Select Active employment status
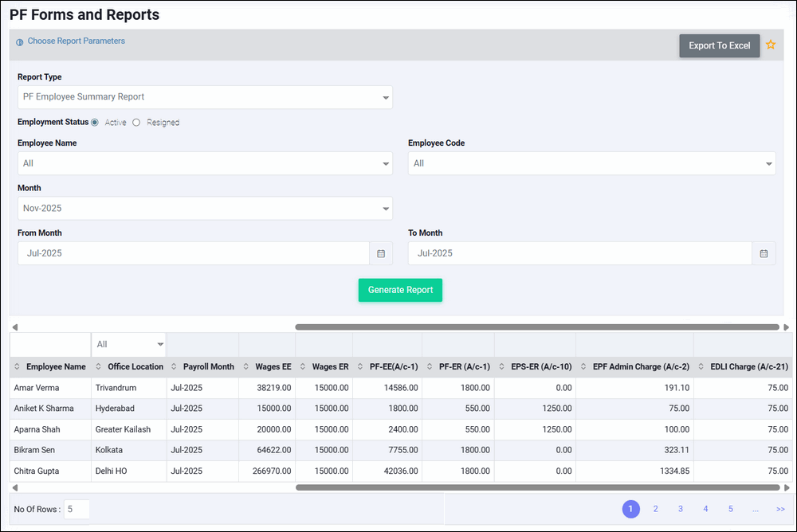 click(95, 123)
